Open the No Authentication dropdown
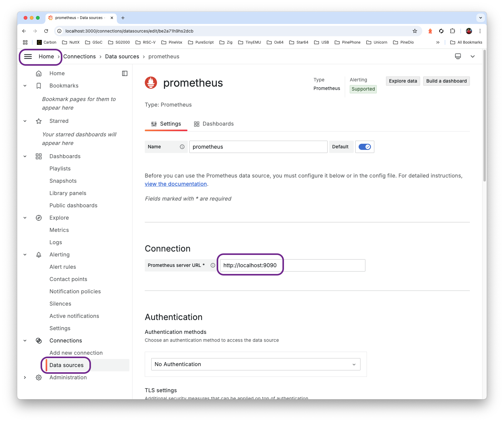The image size is (504, 422). 256,364
